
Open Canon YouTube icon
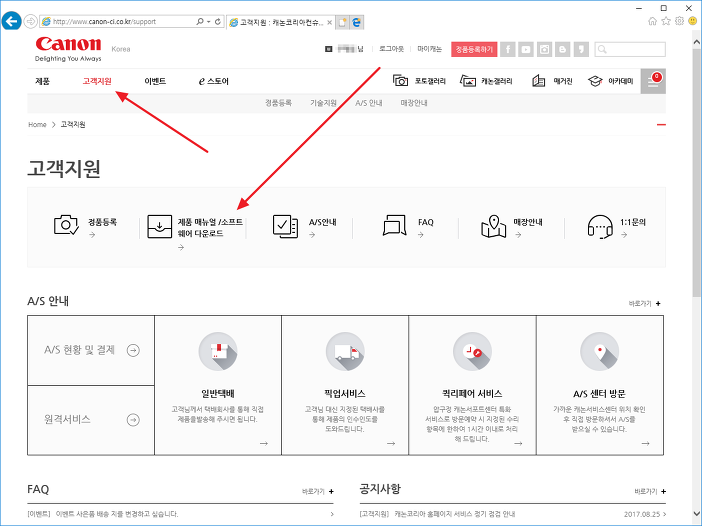pos(526,49)
